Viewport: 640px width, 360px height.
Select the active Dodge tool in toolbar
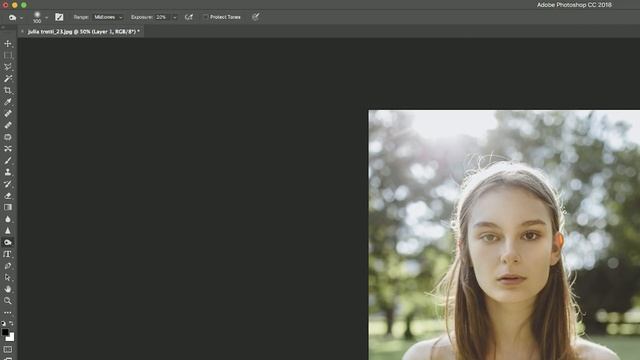pos(8,242)
